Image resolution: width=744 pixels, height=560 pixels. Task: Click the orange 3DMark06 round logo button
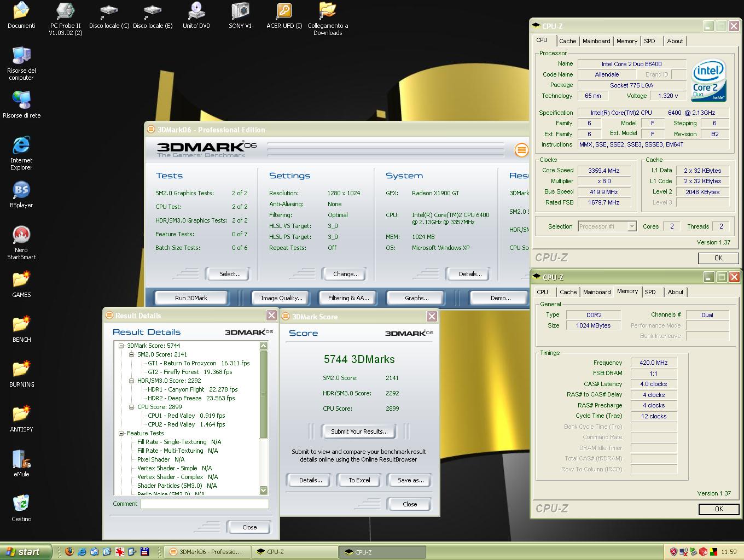pyautogui.click(x=521, y=150)
